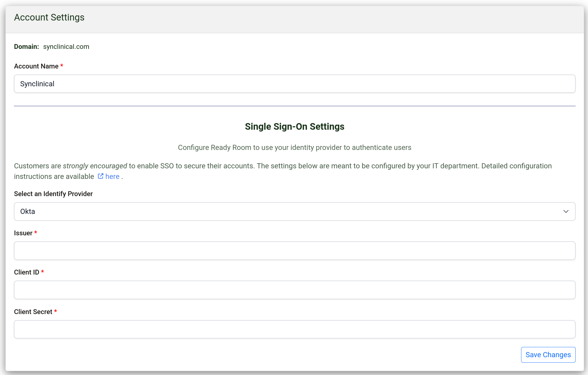588x375 pixels.
Task: Click the chevron arrow on provider dropdown
Action: click(x=566, y=211)
